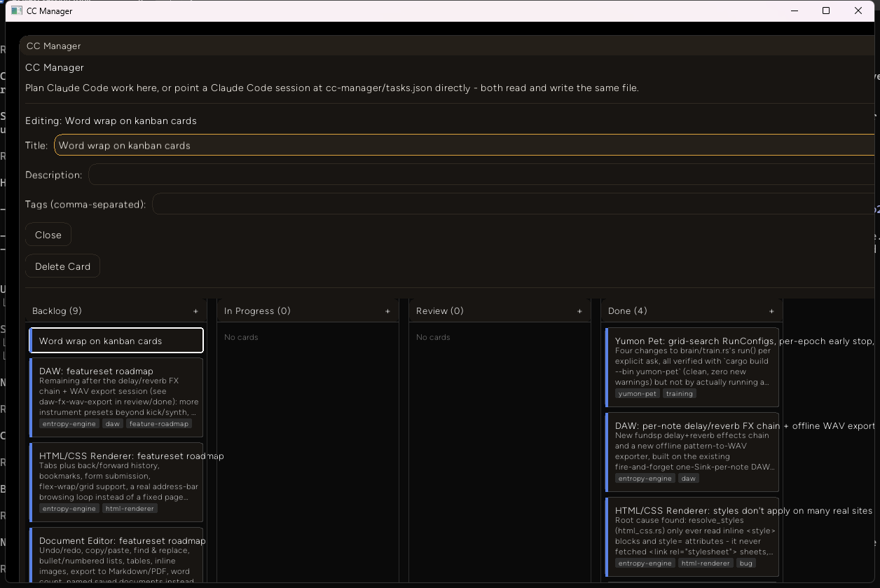Click html-renderer tag on styles don't apply card
This screenshot has width=880, height=588.
(706, 563)
